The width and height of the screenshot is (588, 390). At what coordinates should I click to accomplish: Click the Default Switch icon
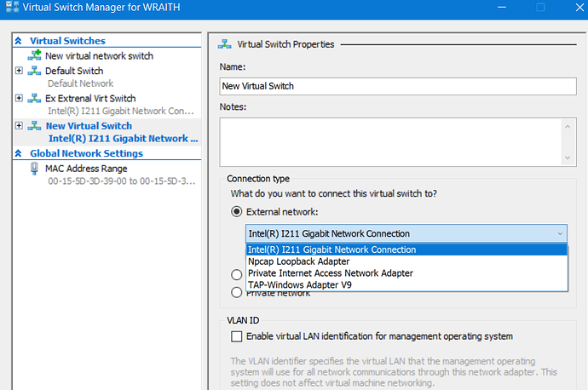[x=36, y=71]
